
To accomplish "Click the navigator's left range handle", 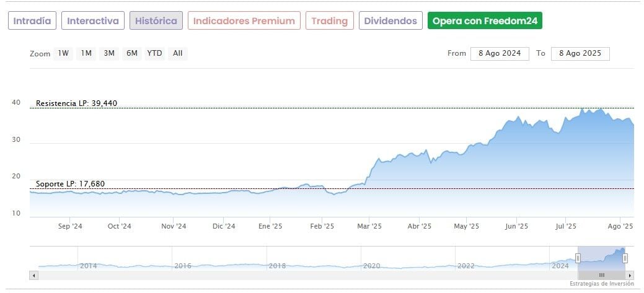I will pos(578,258).
